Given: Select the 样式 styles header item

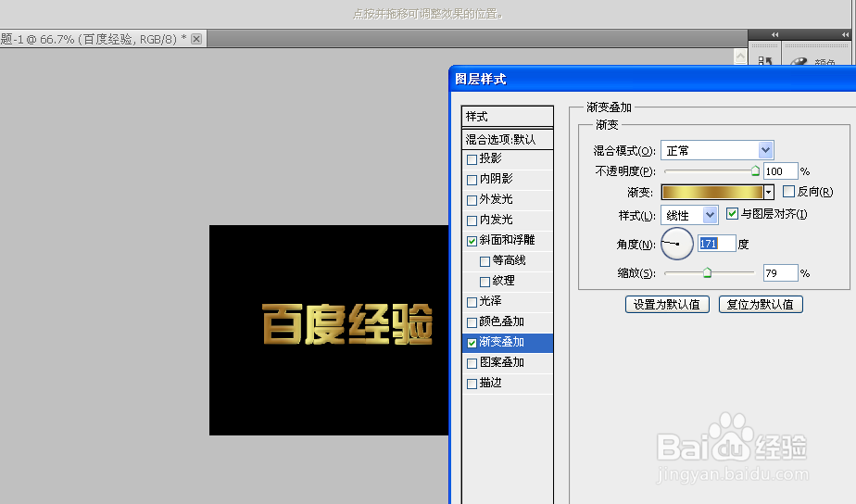Looking at the screenshot, I should point(507,117).
